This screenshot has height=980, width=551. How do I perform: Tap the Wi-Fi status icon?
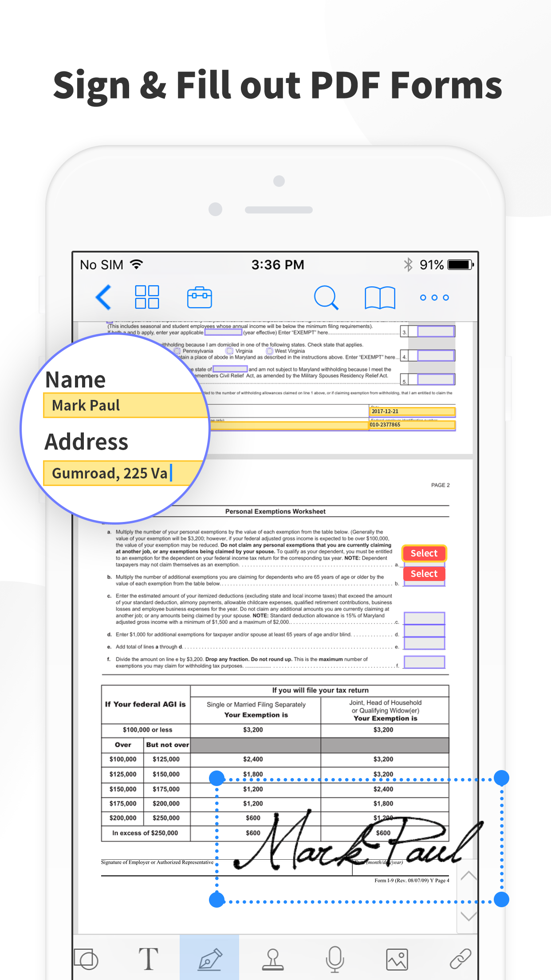[x=137, y=265]
